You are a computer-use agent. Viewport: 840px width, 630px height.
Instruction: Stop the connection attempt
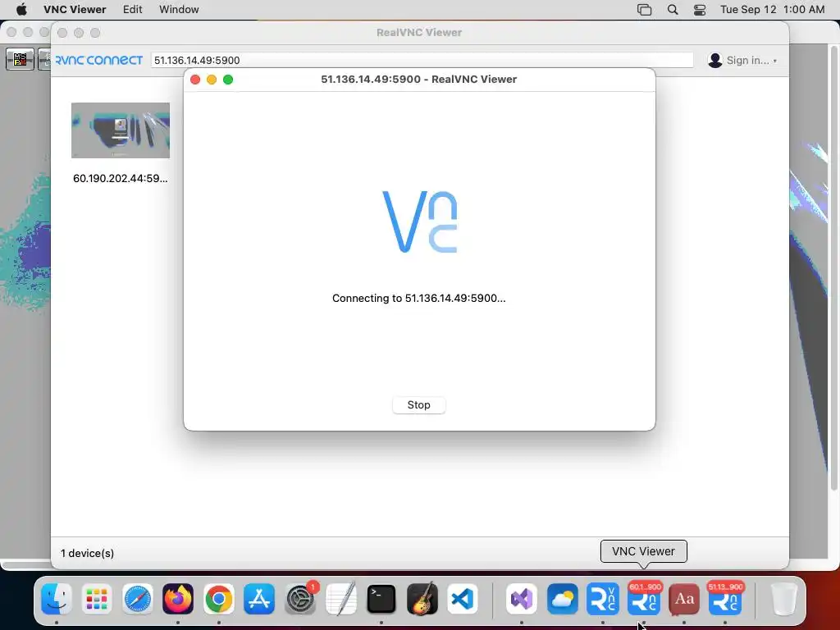click(x=419, y=405)
